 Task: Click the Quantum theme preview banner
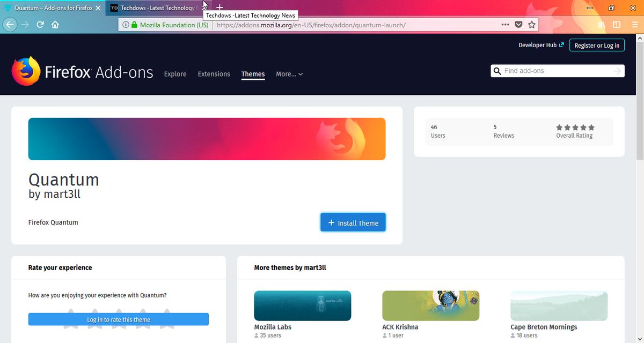click(207, 139)
